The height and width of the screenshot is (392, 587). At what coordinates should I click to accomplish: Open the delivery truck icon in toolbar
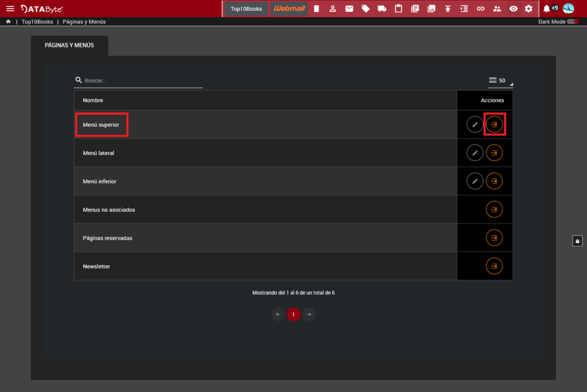382,9
